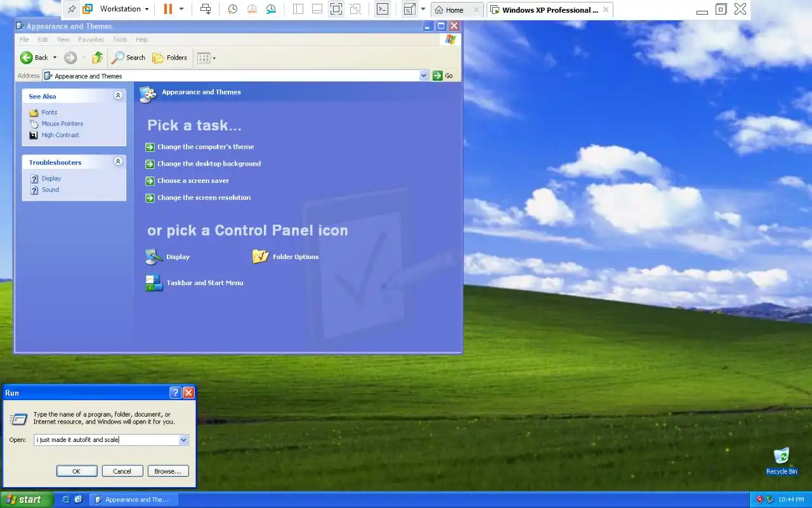Select the Appearance and Themes taskbar button

tap(134, 500)
